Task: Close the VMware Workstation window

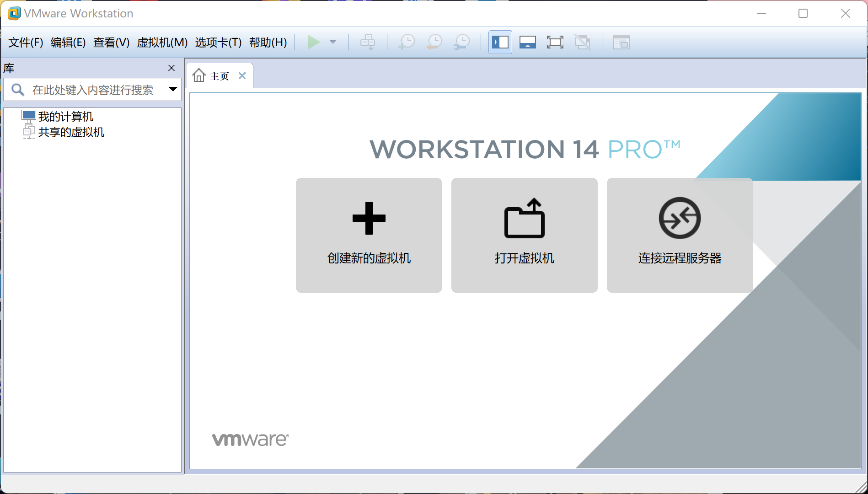Action: [846, 13]
